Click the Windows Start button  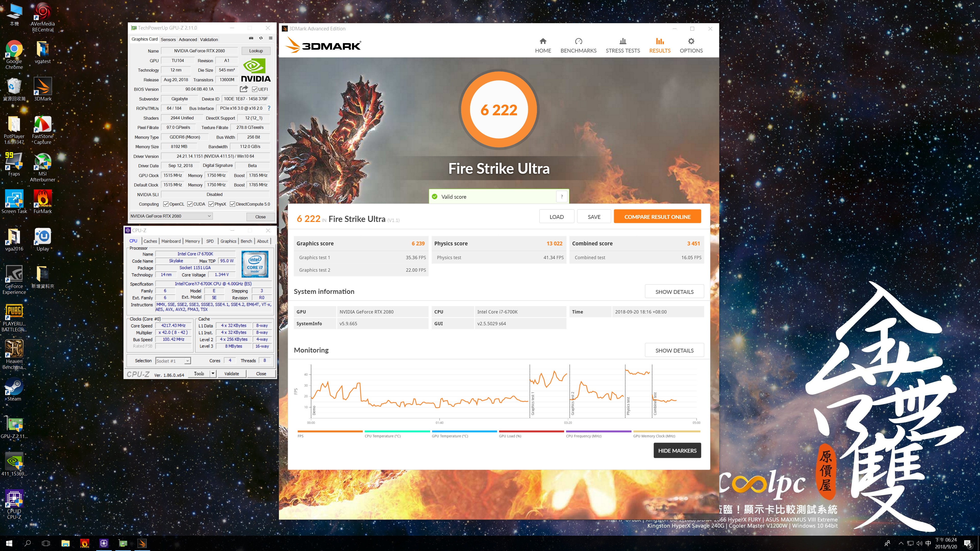9,543
